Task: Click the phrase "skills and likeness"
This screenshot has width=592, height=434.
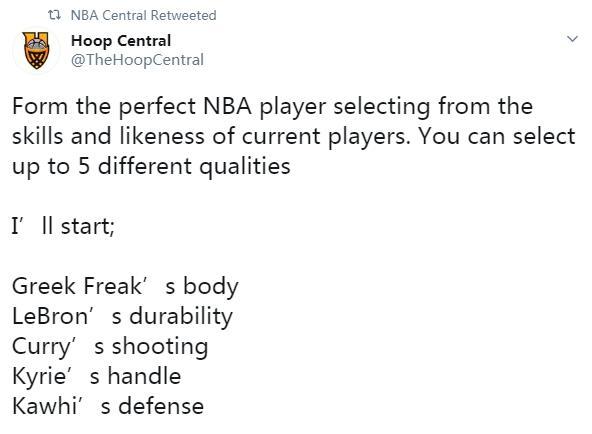Action: pyautogui.click(x=108, y=136)
